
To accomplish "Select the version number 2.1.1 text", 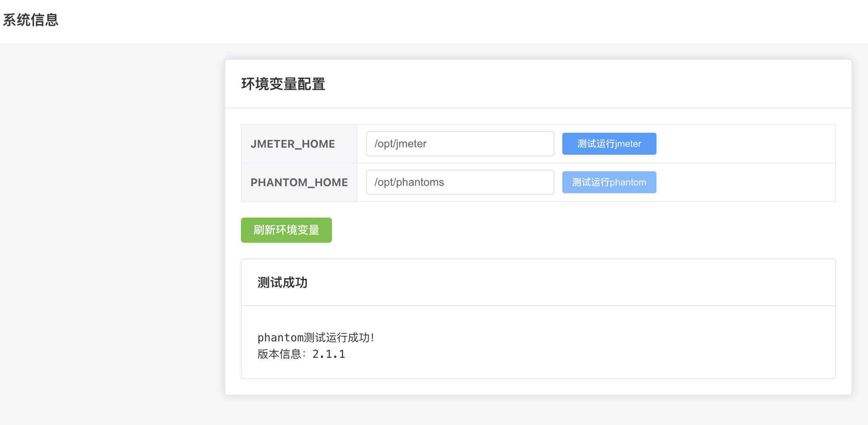I will tap(328, 354).
